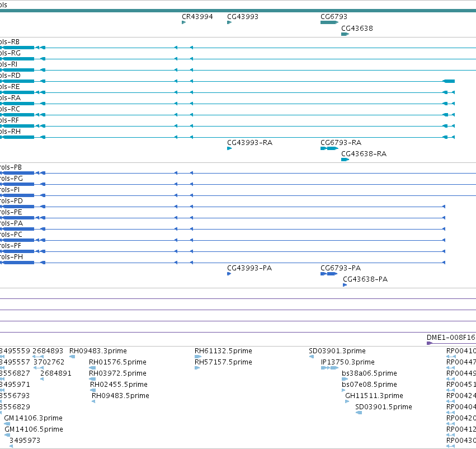
Task: Click the rols-PD protein label
Action: tap(11, 201)
